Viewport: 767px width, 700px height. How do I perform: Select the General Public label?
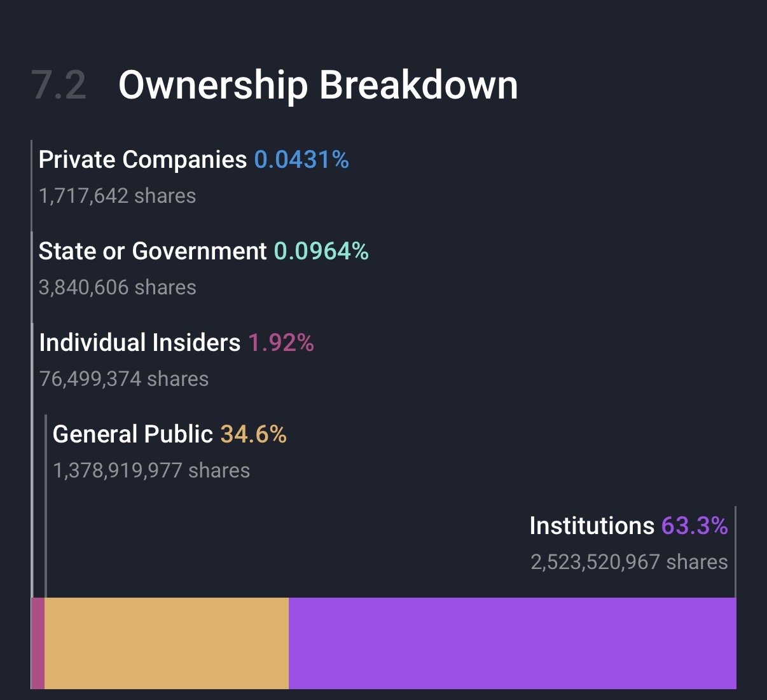pos(132,434)
